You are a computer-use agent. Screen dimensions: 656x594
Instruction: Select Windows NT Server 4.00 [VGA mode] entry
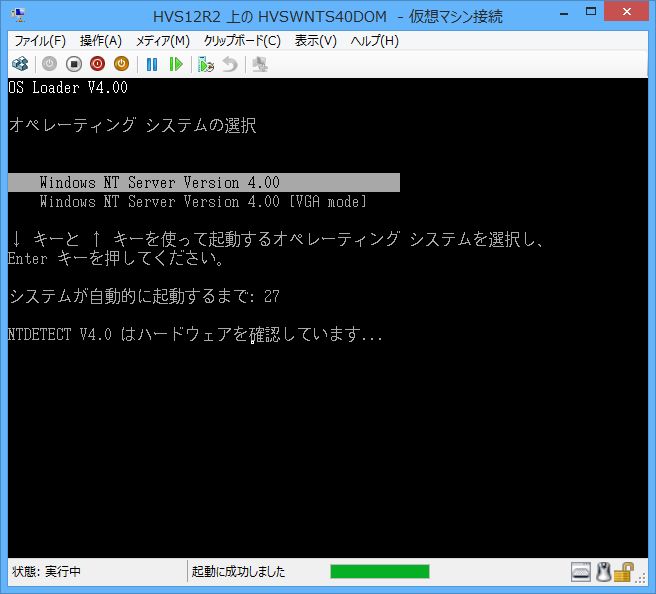[203, 202]
